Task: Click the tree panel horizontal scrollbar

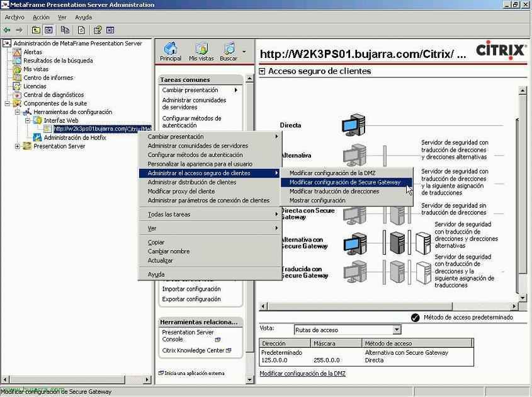Action: (x=77, y=380)
